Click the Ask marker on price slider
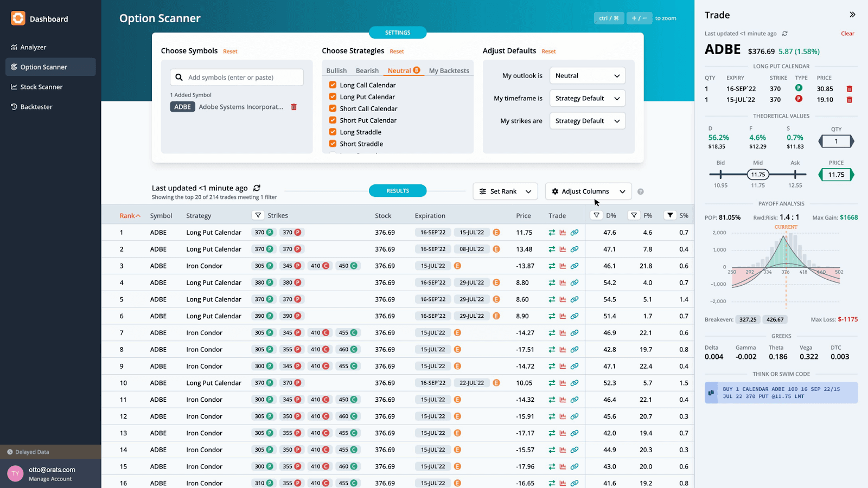The width and height of the screenshot is (868, 488). click(795, 175)
